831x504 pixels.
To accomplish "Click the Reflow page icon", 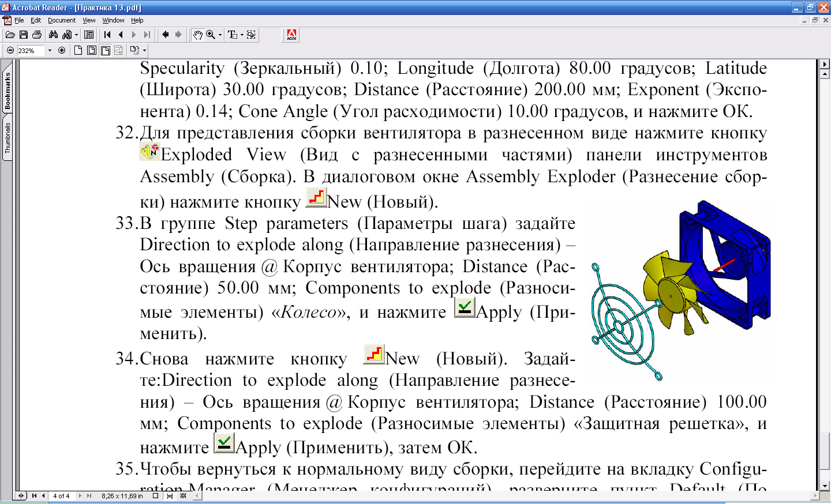I will pyautogui.click(x=118, y=51).
